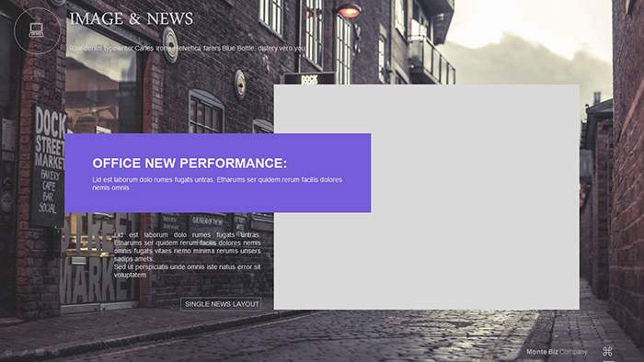
Task: Click the glowing red street lamp in the photo
Action: point(349,11)
